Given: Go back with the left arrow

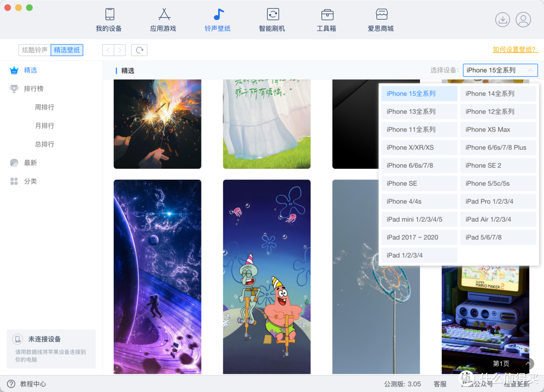Looking at the screenshot, I should pyautogui.click(x=108, y=50).
